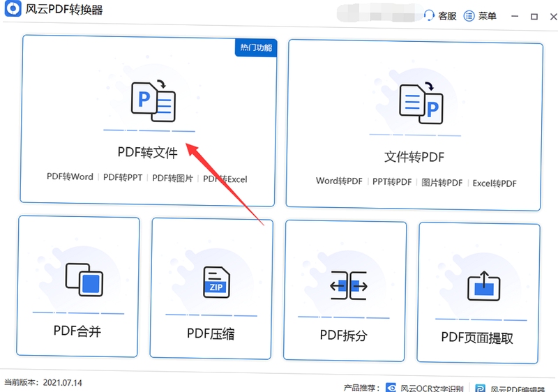Viewport: 558px width, 392px height.
Task: Maximize the 风云PDF转换器 window
Action: 534,16
